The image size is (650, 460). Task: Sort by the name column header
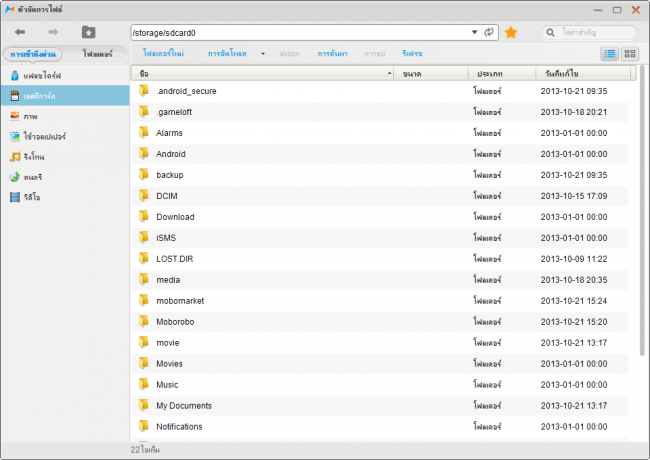(262, 74)
